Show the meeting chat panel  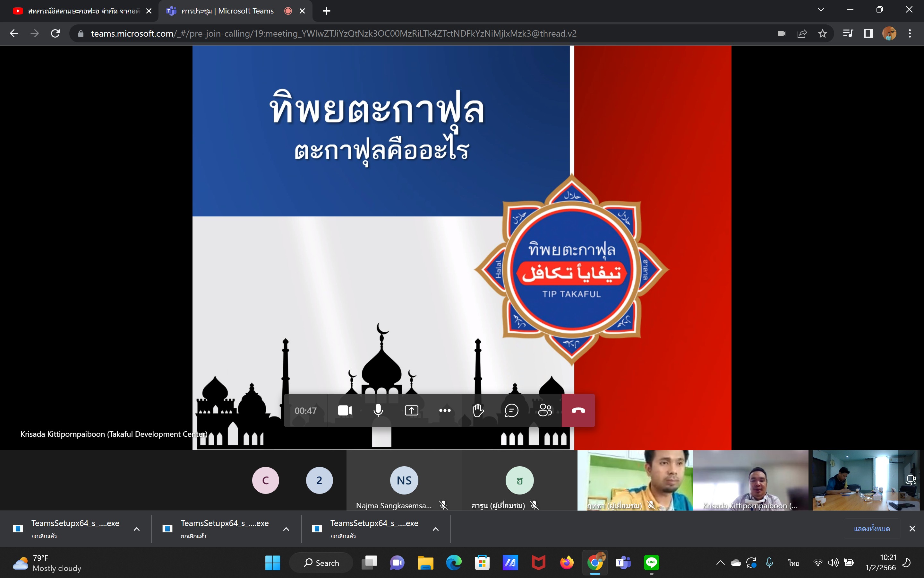(511, 411)
